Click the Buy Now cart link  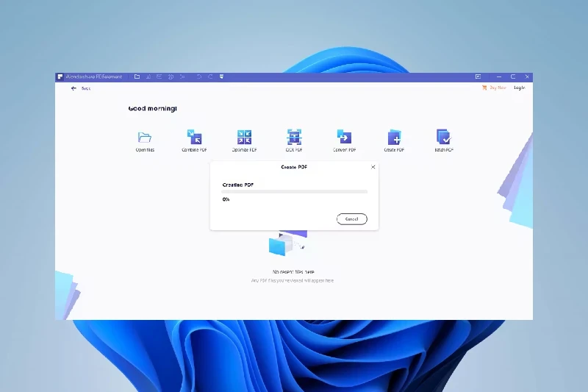pyautogui.click(x=494, y=88)
